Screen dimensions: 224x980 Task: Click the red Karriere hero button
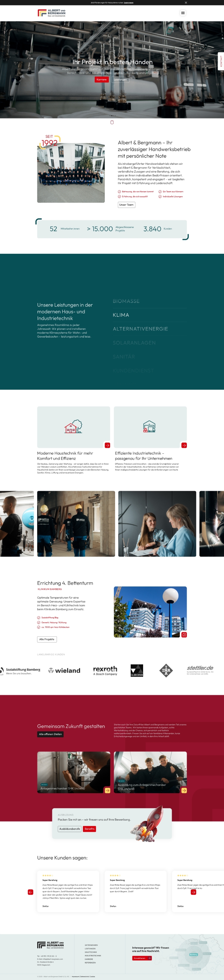pos(101,79)
